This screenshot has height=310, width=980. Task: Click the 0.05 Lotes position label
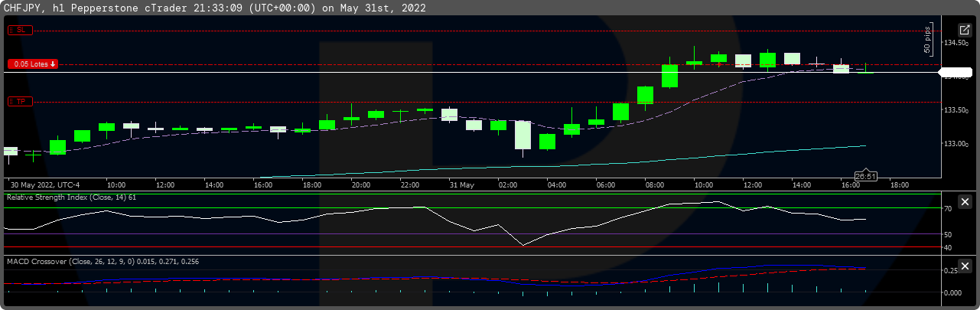[33, 64]
